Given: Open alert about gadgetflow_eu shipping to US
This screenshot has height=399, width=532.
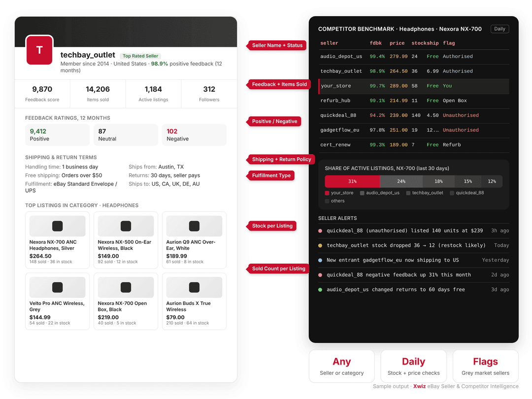Looking at the screenshot, I should pyautogui.click(x=414, y=260).
